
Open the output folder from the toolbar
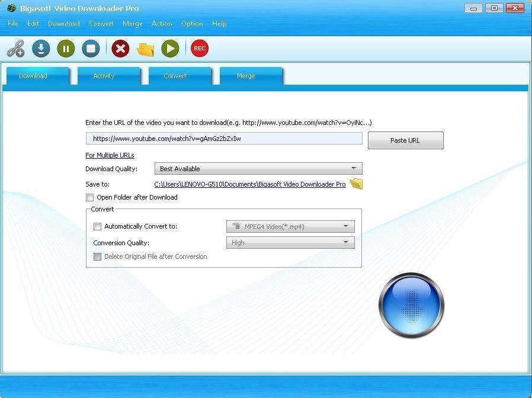pos(146,49)
